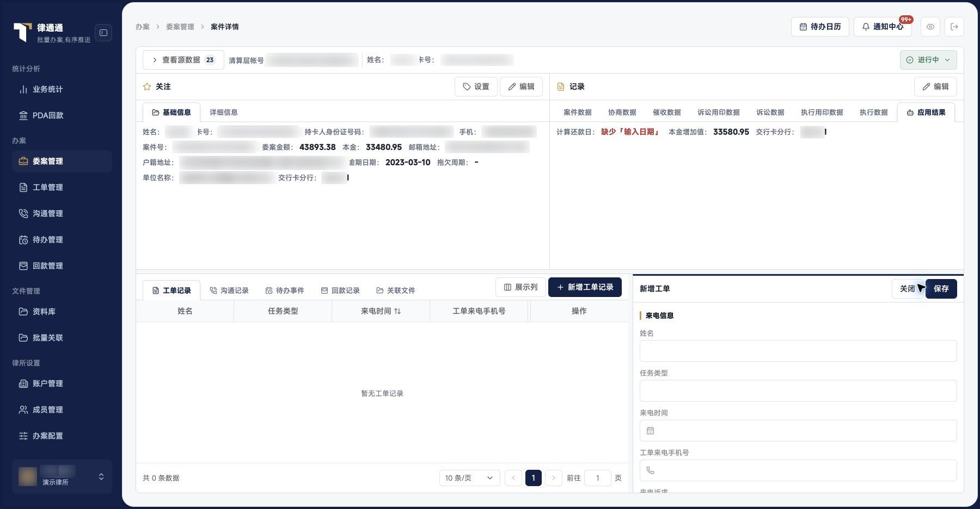980x509 pixels.
Task: Open the notification center bell
Action: [883, 27]
